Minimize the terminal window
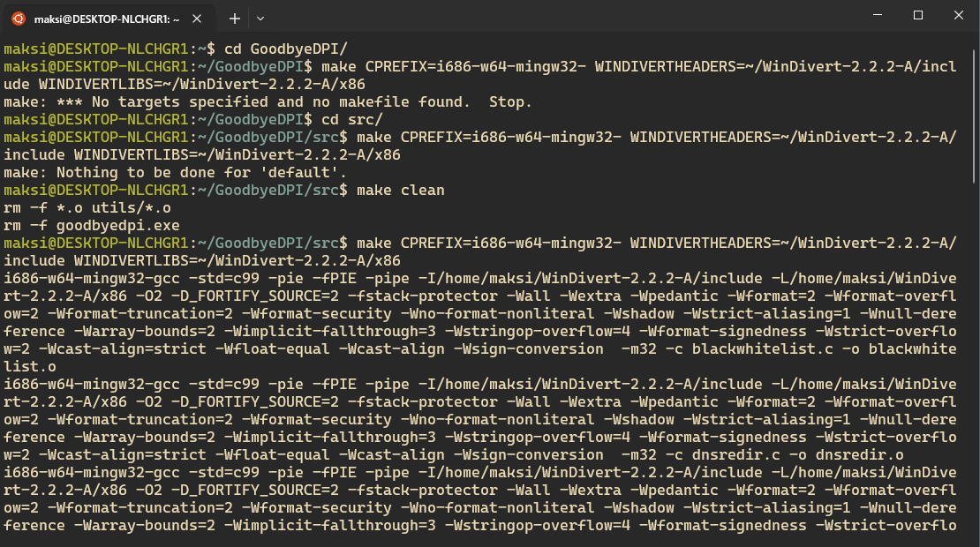 click(878, 15)
